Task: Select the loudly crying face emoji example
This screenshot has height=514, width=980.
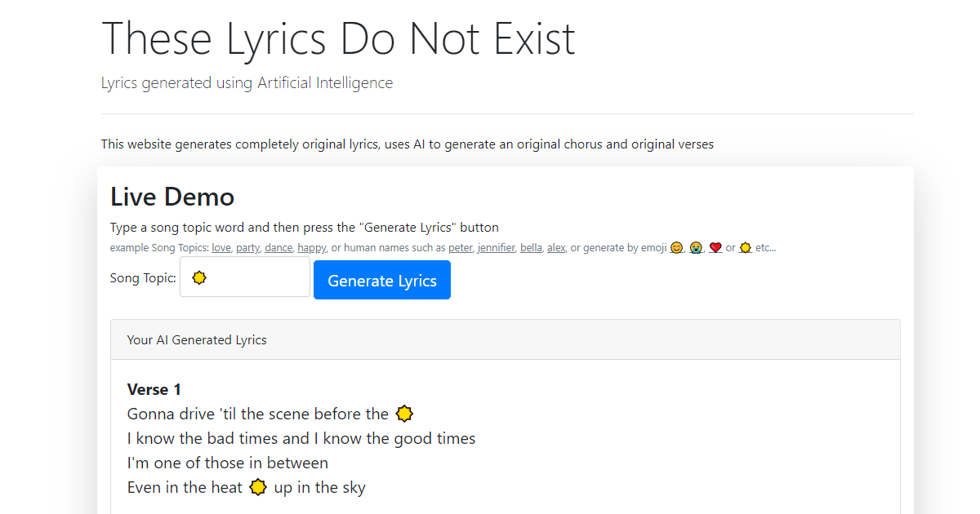Action: [x=696, y=247]
